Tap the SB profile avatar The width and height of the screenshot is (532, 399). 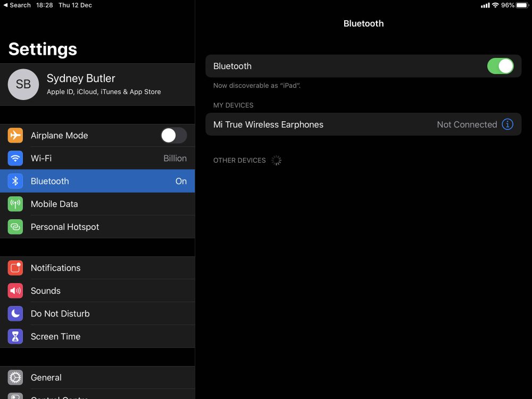[23, 85]
